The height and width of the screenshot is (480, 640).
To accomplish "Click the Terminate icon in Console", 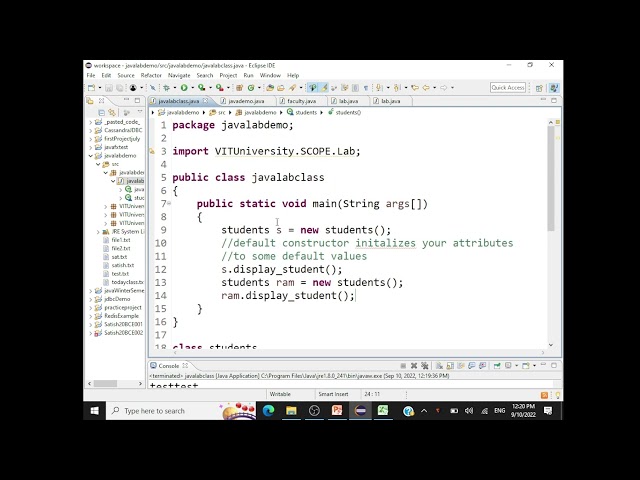I will (x=403, y=366).
